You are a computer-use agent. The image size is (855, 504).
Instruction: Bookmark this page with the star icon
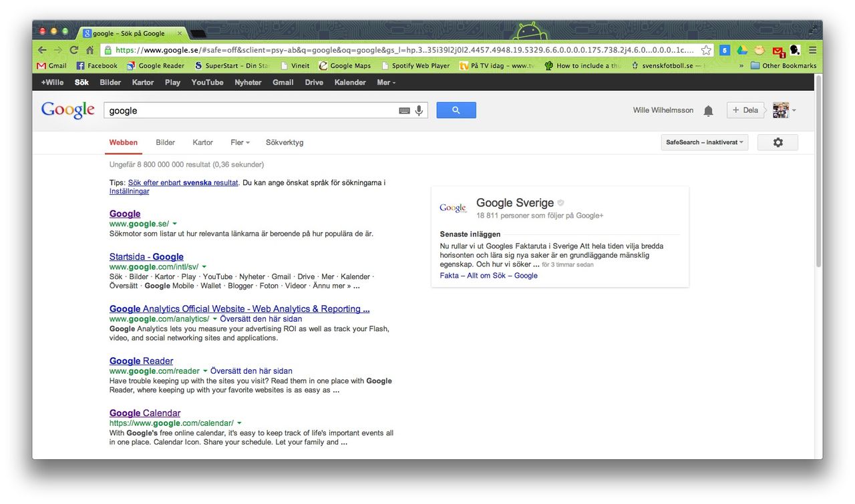pos(706,50)
